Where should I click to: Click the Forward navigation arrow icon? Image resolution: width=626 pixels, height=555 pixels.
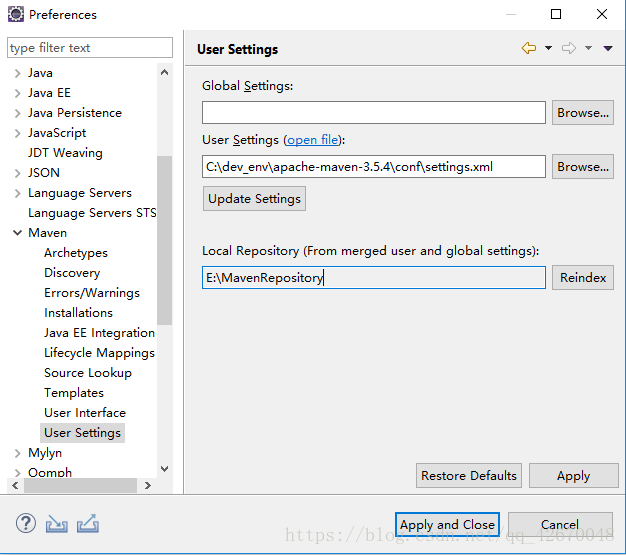(569, 48)
